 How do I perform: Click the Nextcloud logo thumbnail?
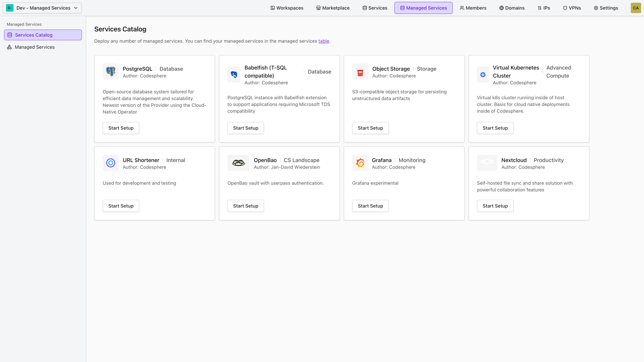487,163
